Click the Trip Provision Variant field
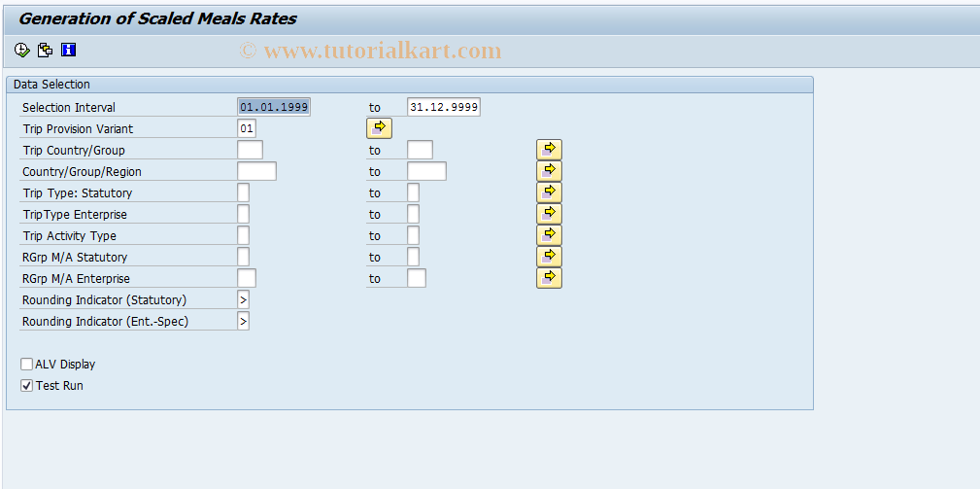The width and height of the screenshot is (980, 489). (x=247, y=129)
